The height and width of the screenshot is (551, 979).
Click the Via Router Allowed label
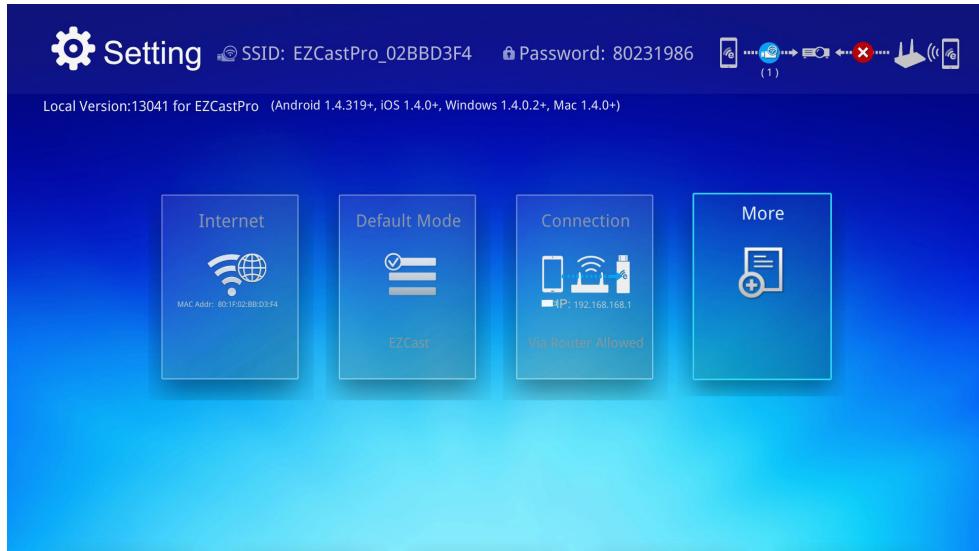(586, 343)
